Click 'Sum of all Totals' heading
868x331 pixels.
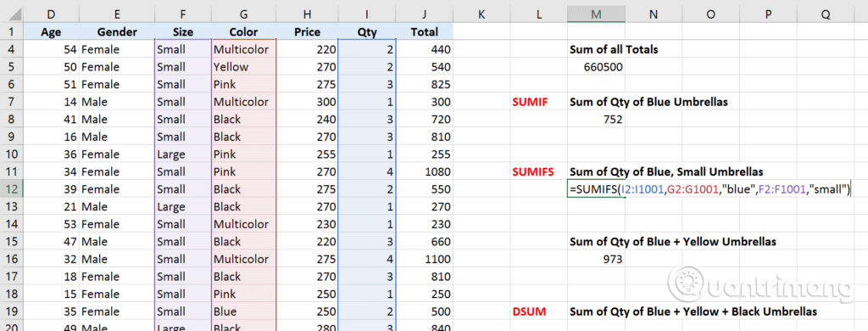point(614,49)
